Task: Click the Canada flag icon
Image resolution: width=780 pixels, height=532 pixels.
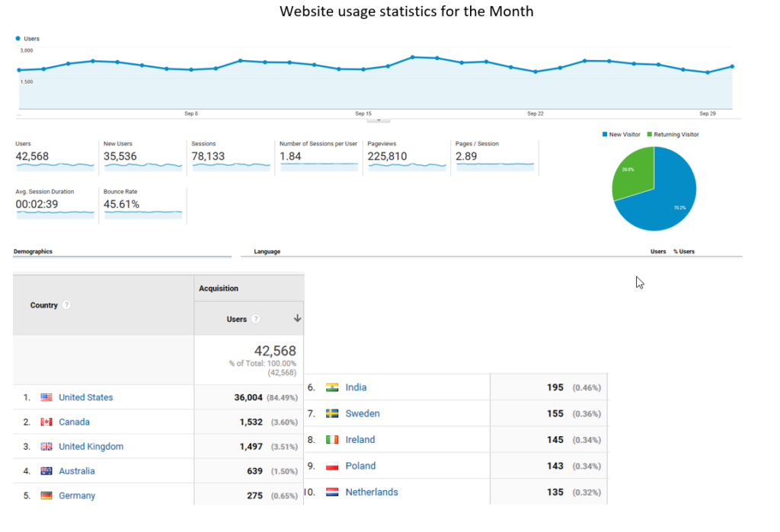Action: click(46, 422)
